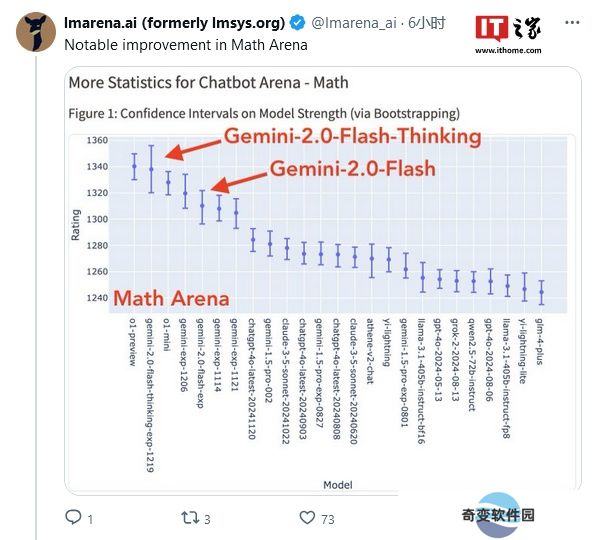Click the glm-4-plus data point
598x540 pixels.
[x=542, y=292]
